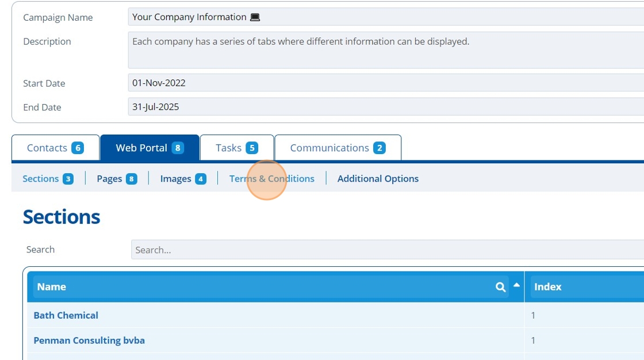Image resolution: width=644 pixels, height=360 pixels.
Task: Click the laptop emoji in Campaign Name
Action: (x=255, y=17)
